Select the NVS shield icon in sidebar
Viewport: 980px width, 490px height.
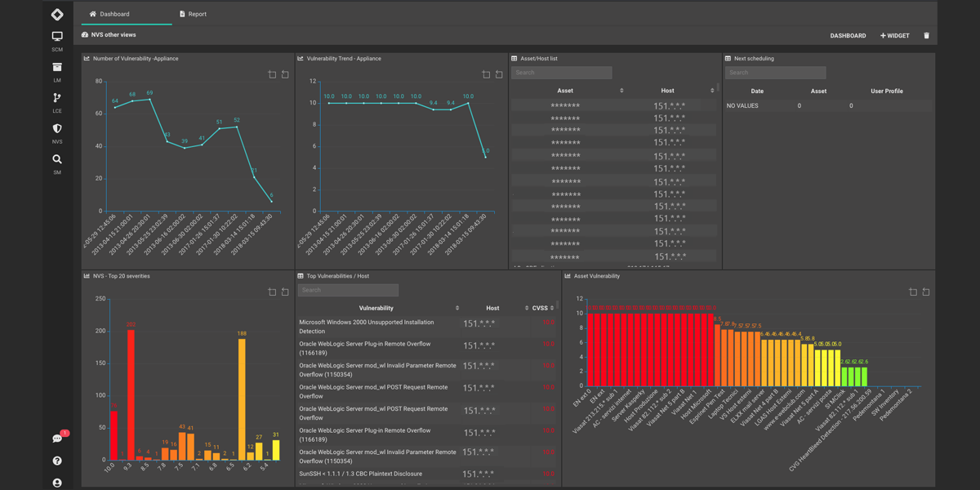56,129
